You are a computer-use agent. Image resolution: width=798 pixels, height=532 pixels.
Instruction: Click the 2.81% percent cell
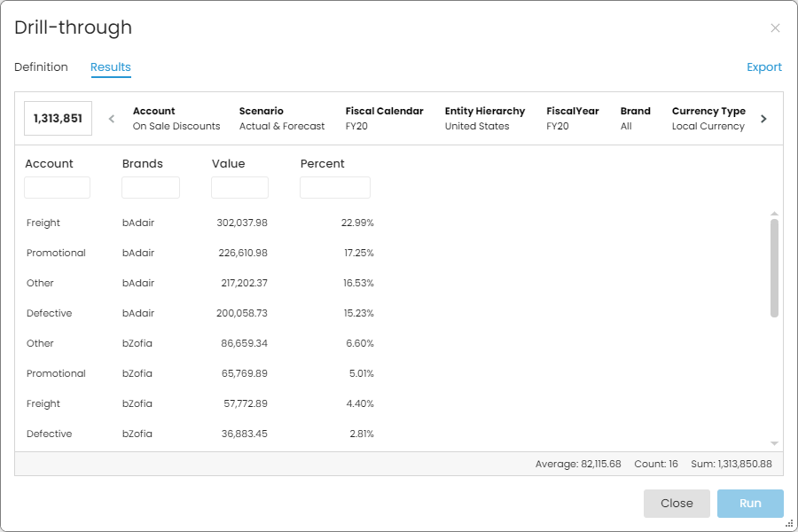point(362,434)
